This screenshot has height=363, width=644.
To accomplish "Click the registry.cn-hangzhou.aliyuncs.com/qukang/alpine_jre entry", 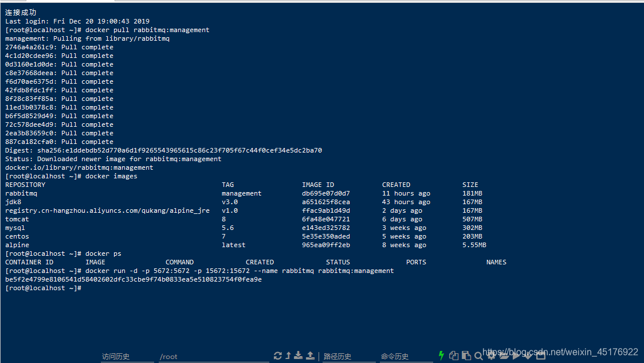I will (x=108, y=211).
